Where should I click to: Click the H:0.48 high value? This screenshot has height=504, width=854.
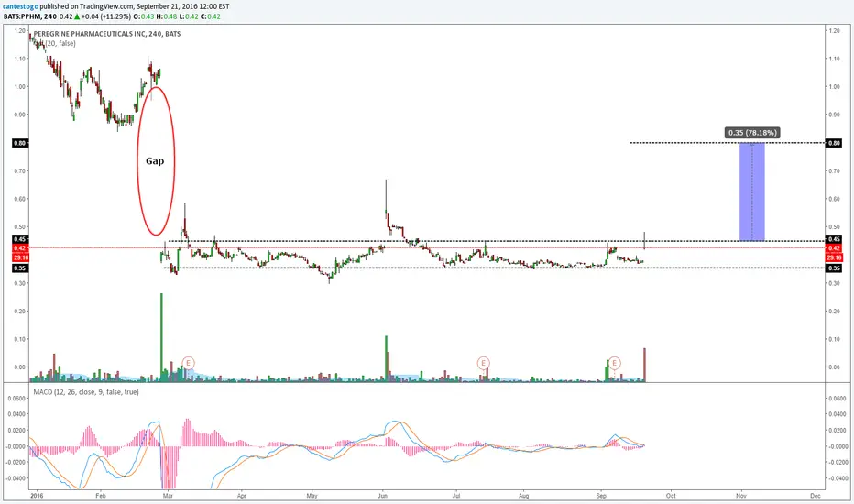click(x=167, y=16)
